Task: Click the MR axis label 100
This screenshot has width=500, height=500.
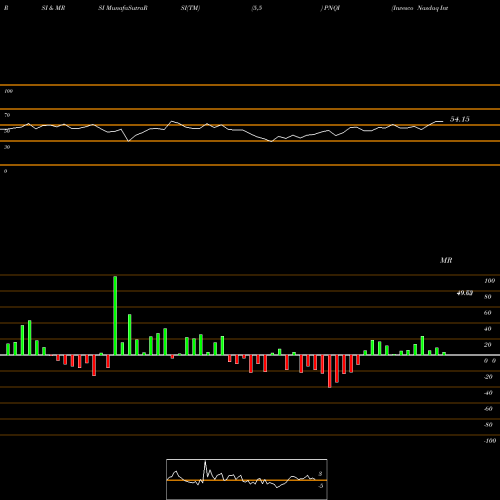Action: (x=489, y=281)
